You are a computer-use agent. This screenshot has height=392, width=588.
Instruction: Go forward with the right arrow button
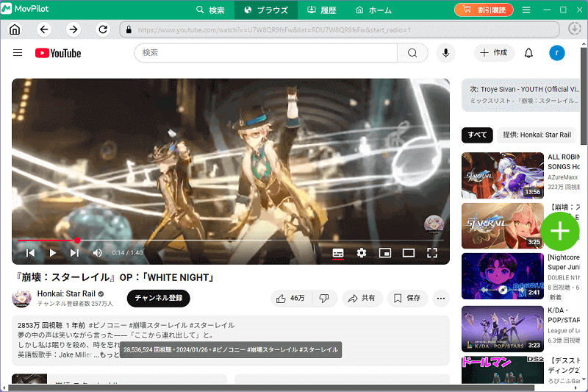[x=73, y=29]
